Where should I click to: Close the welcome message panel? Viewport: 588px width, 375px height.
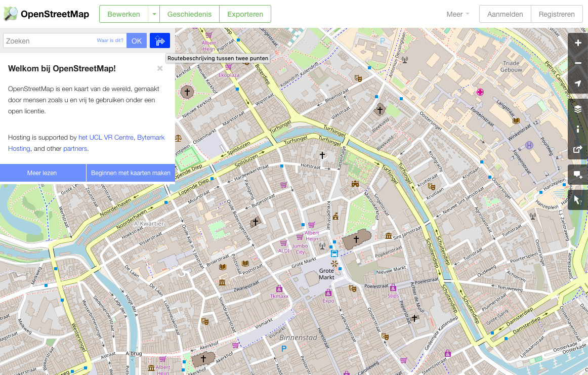pos(160,68)
